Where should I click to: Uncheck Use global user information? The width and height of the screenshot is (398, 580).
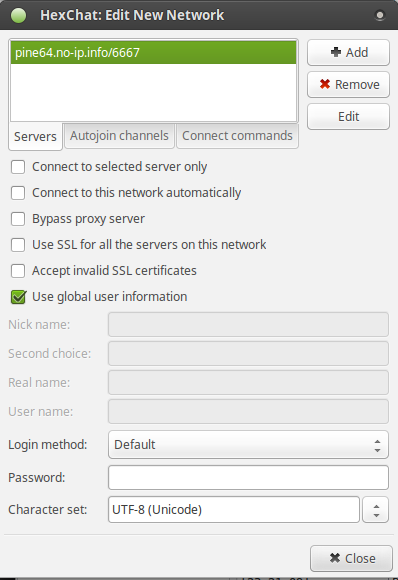tap(18, 297)
